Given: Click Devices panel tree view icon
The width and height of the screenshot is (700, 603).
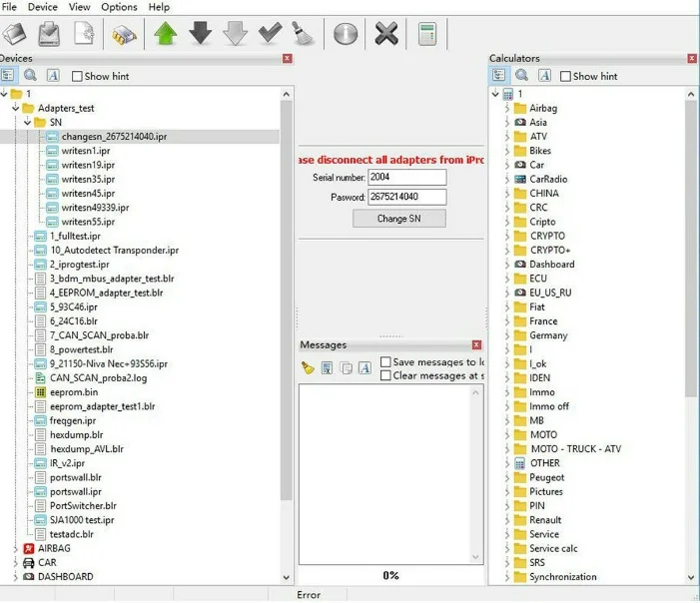Looking at the screenshot, I should [8, 76].
